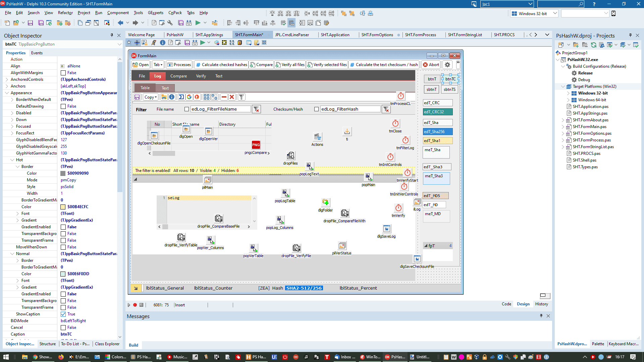This screenshot has width=644, height=362.
Task: Click the edLog_FilterFileName input field
Action: (220, 109)
